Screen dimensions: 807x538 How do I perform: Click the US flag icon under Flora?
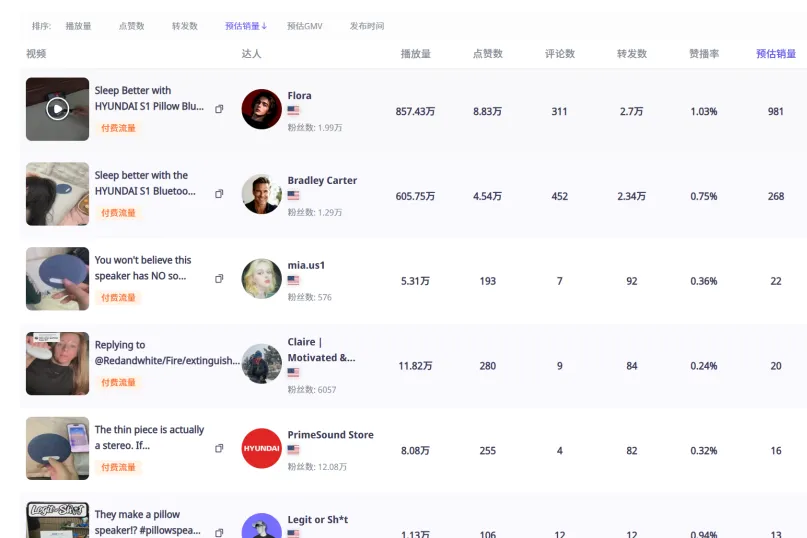[x=293, y=110]
